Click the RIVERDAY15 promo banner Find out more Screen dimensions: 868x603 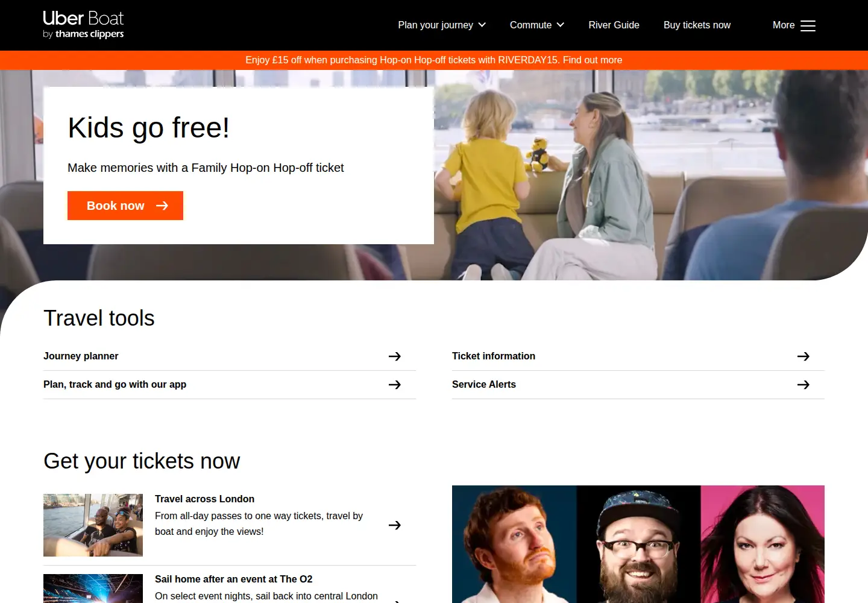pyautogui.click(x=593, y=60)
